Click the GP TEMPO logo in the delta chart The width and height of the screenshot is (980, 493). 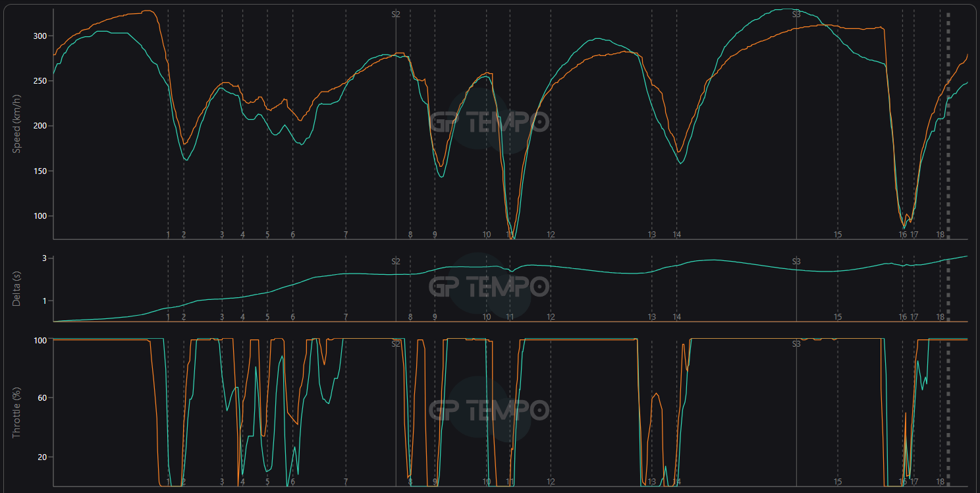[489, 287]
